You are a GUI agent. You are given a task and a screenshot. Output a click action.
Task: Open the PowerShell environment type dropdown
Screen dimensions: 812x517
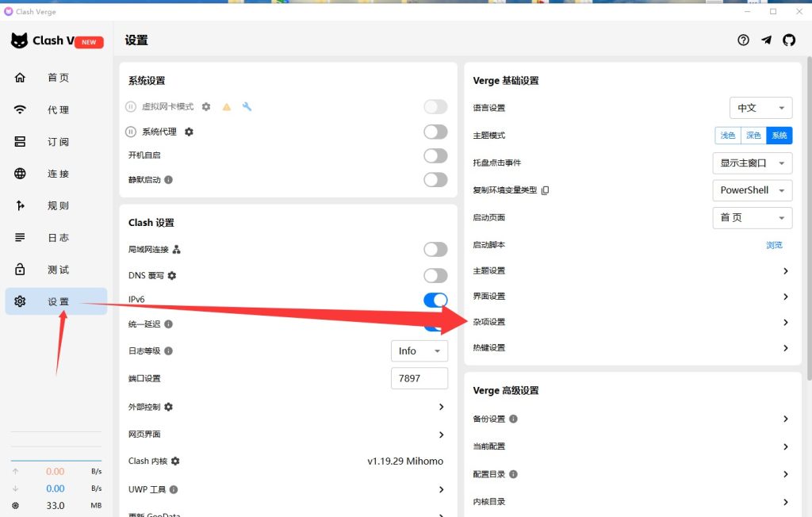coord(753,190)
